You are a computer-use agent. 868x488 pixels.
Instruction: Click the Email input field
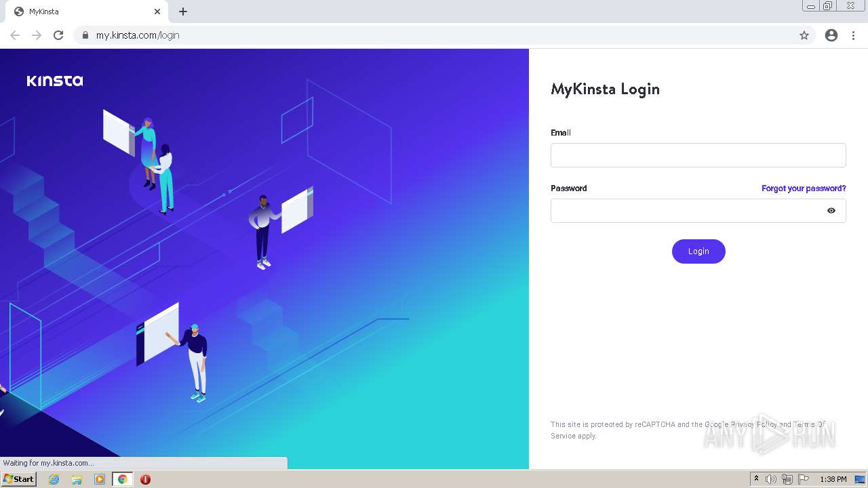(x=698, y=155)
